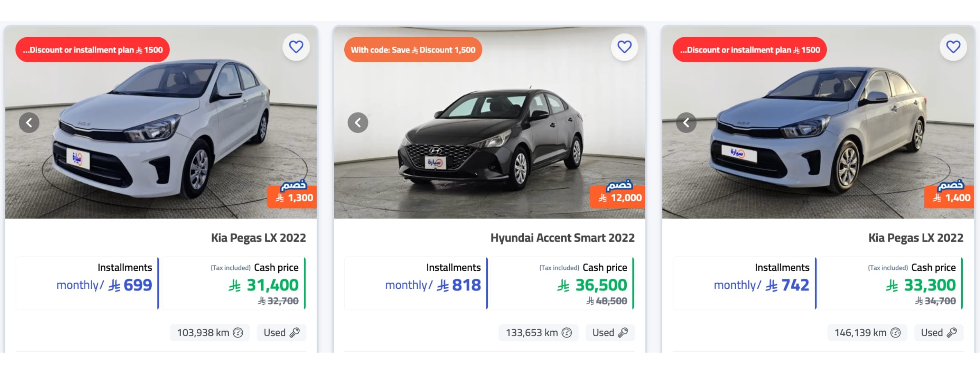Screen dimensions: 980x374
Task: Show previous photo of white Kia Pegas
Action: coord(29,122)
